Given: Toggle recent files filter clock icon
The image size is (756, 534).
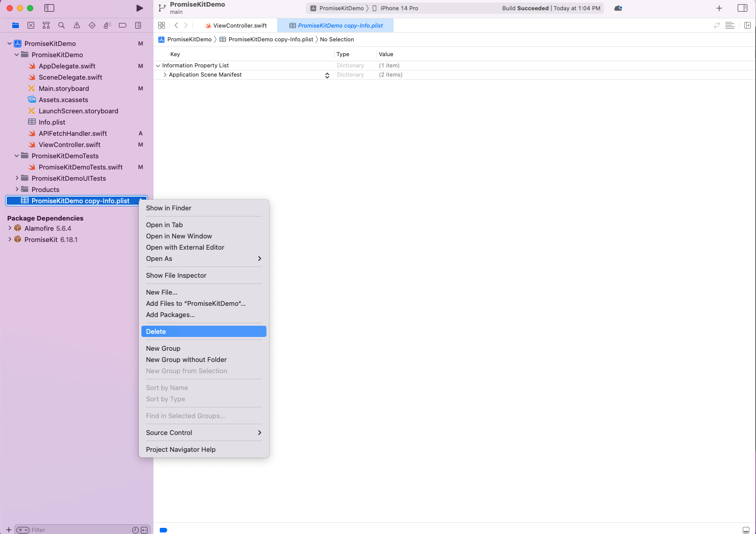Looking at the screenshot, I should coord(135,530).
